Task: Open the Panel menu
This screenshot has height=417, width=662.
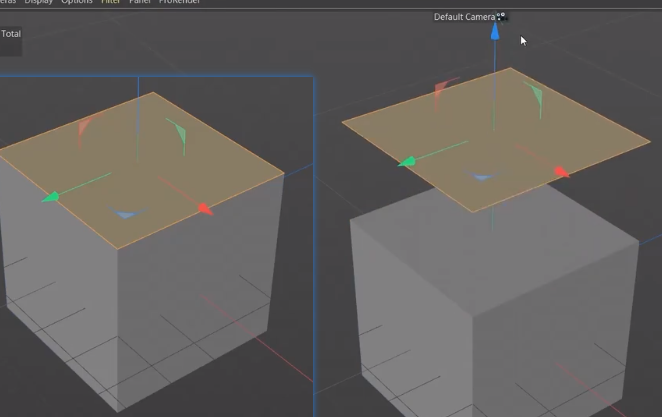Action: coord(140,2)
